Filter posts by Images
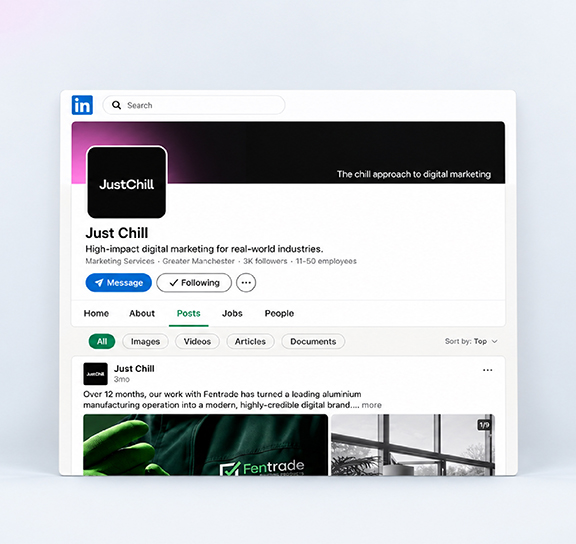Viewport: 576px width, 544px height. 145,341
